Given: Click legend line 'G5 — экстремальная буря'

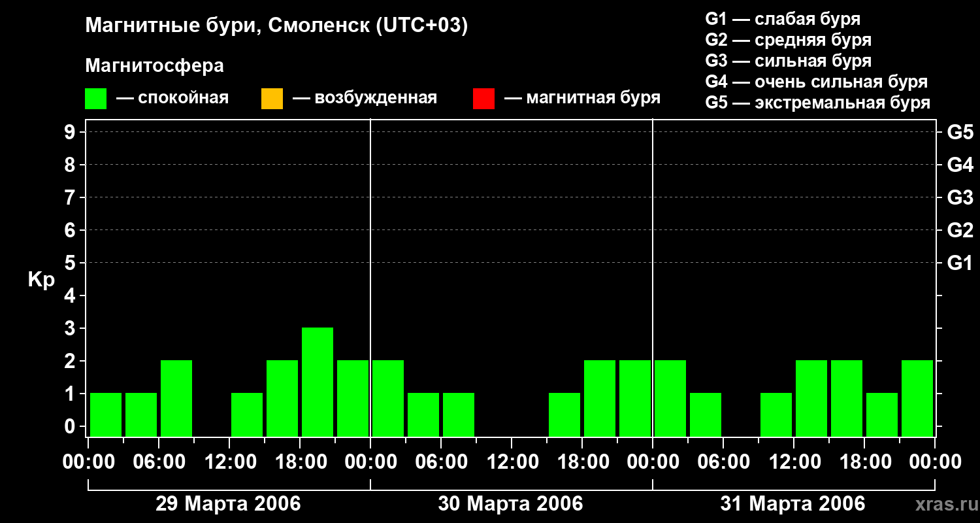Looking at the screenshot, I should tap(818, 103).
